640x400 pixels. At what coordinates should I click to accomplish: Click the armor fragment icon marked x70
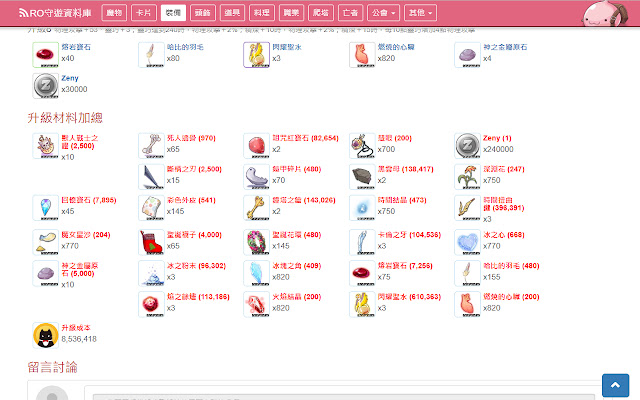click(256, 177)
